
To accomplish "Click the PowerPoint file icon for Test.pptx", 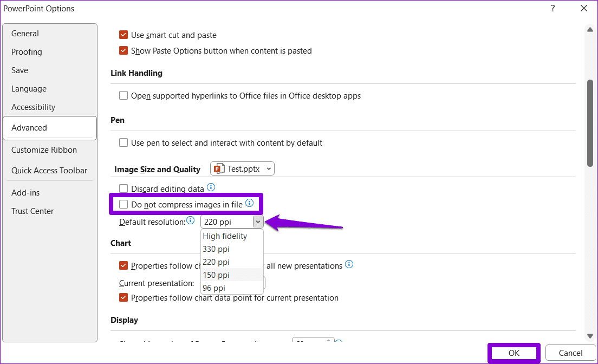I will (x=219, y=169).
